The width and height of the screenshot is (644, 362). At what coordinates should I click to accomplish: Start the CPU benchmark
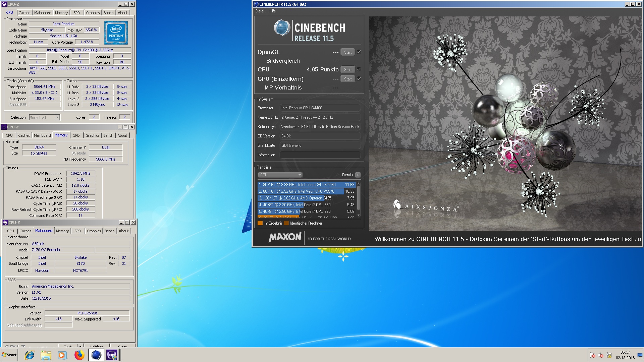pos(348,69)
